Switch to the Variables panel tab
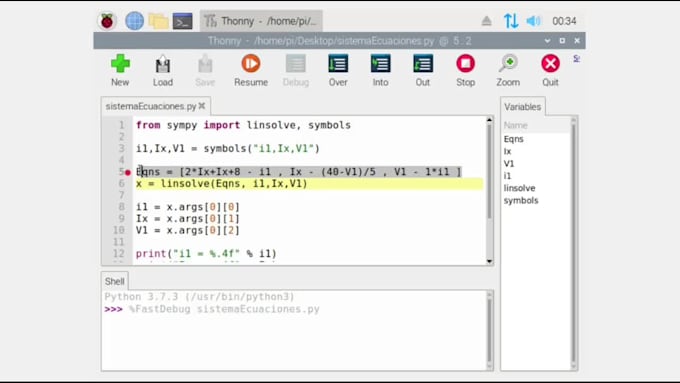Screen dimensions: 680x383 pos(523,107)
